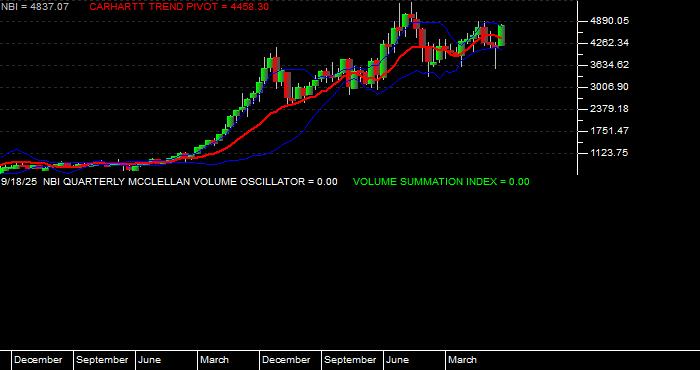This screenshot has width=700, height=370.
Task: Click the 3634.62 price axis label
Action: click(x=609, y=65)
